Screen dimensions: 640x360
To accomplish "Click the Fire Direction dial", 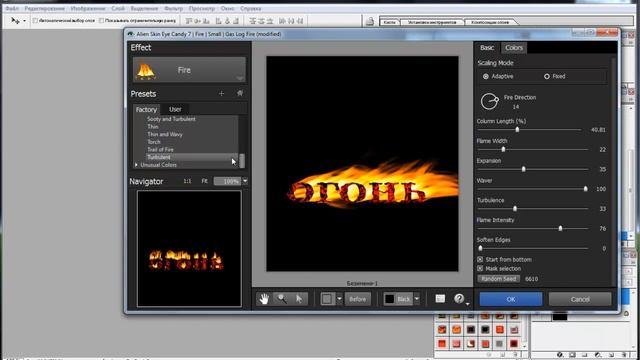I will tap(489, 101).
